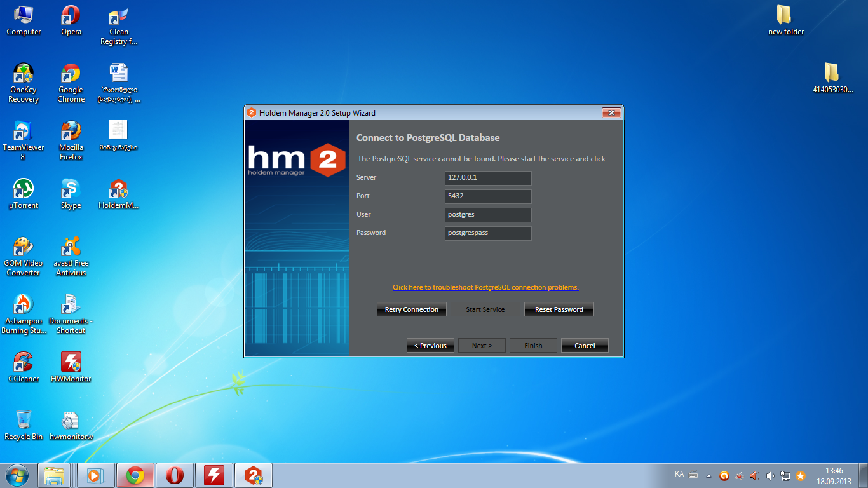Open the TeamViewer 8 desktop icon
Image resolution: width=868 pixels, height=488 pixels.
[24, 132]
